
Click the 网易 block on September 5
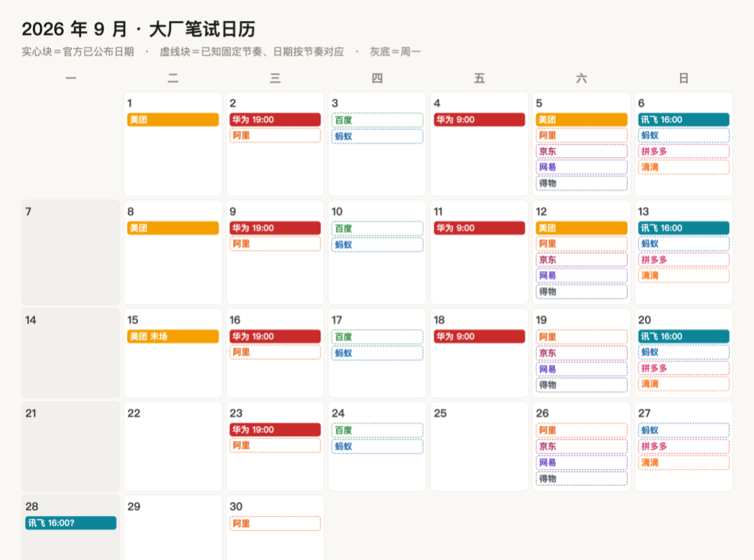582,167
